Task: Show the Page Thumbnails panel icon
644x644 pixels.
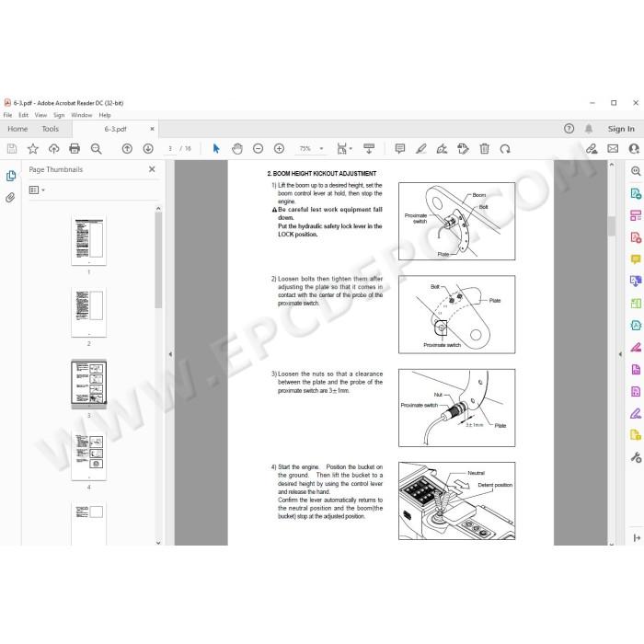Action: click(11, 176)
